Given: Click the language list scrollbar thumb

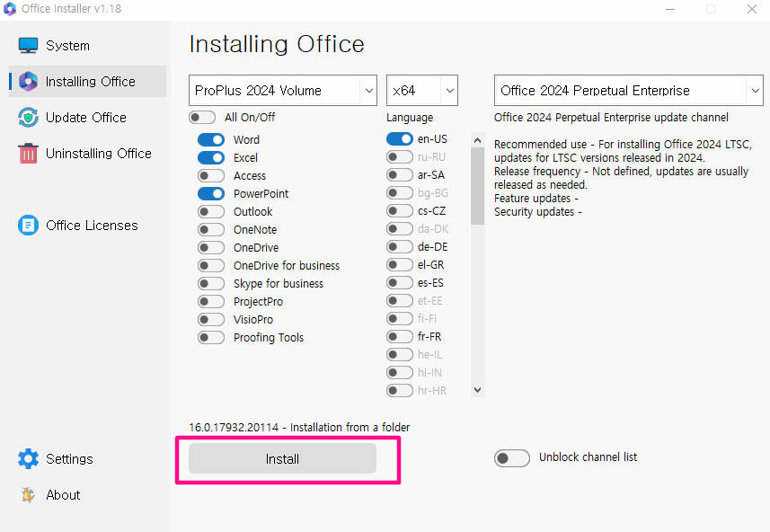Looking at the screenshot, I should 477,186.
